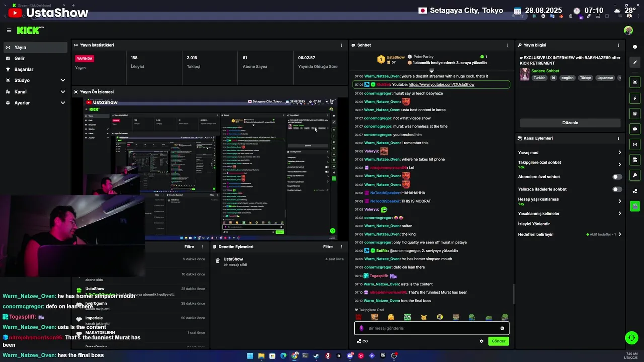Image resolution: width=644 pixels, height=362 pixels.
Task: Collapse the chat header pinned bar handle
Action: pyautogui.click(x=431, y=71)
